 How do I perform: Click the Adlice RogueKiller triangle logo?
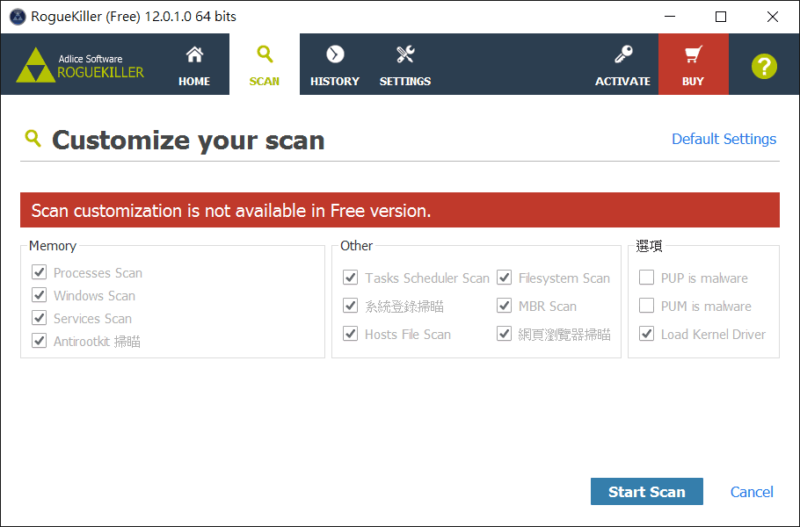[35, 65]
